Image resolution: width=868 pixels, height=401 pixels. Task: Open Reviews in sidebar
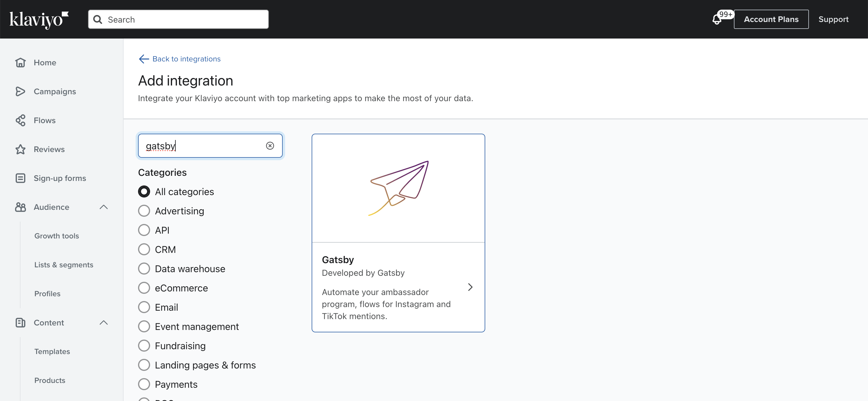(49, 150)
